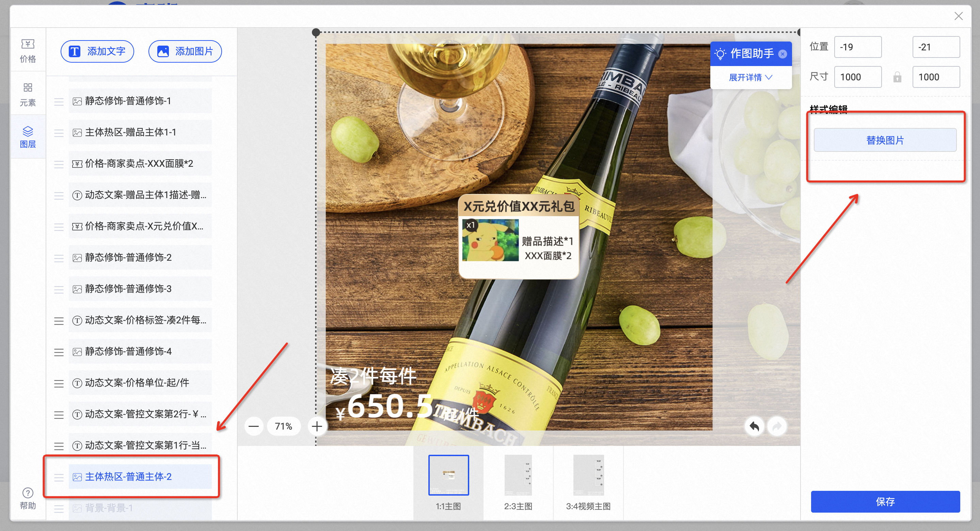
Task: Expand 展开详情 in the helper panel
Action: click(x=750, y=77)
